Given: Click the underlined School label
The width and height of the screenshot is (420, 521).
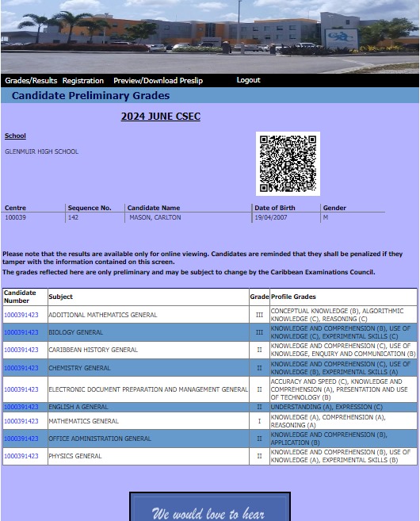Looking at the screenshot, I should (15, 136).
